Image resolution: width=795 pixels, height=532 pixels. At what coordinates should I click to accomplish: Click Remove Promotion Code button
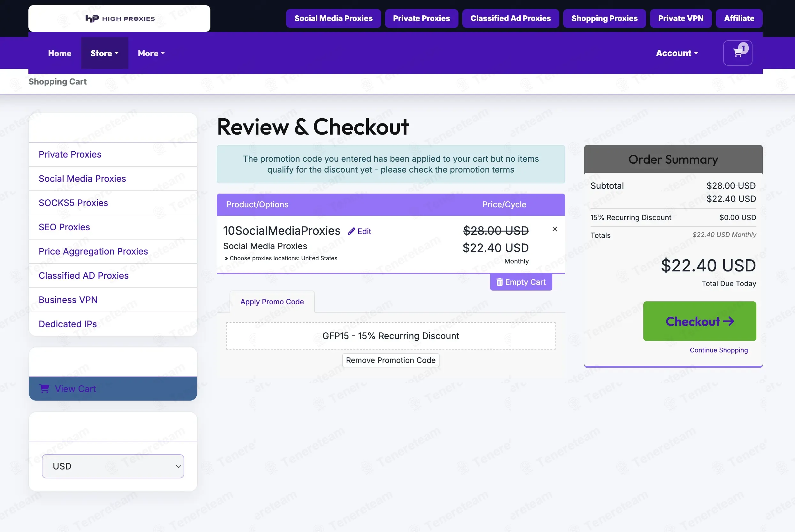pyautogui.click(x=390, y=360)
